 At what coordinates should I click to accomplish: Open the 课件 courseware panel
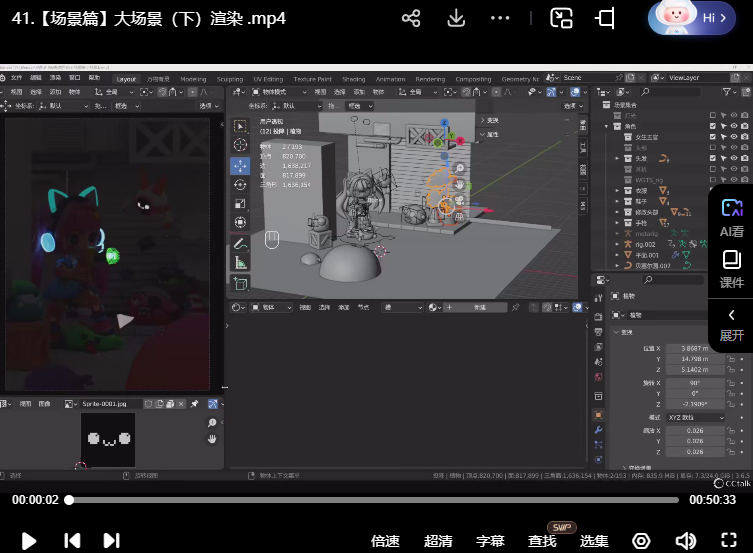tap(731, 269)
